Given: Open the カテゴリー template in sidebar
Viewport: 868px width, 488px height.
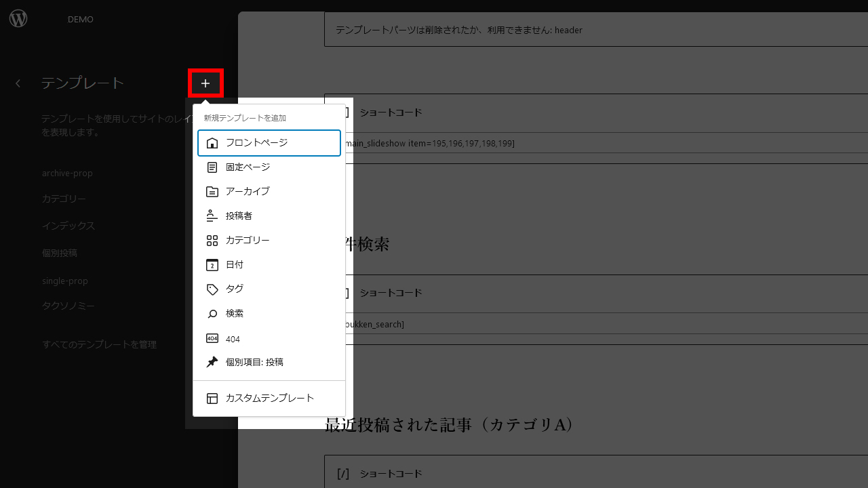Looking at the screenshot, I should [x=64, y=199].
